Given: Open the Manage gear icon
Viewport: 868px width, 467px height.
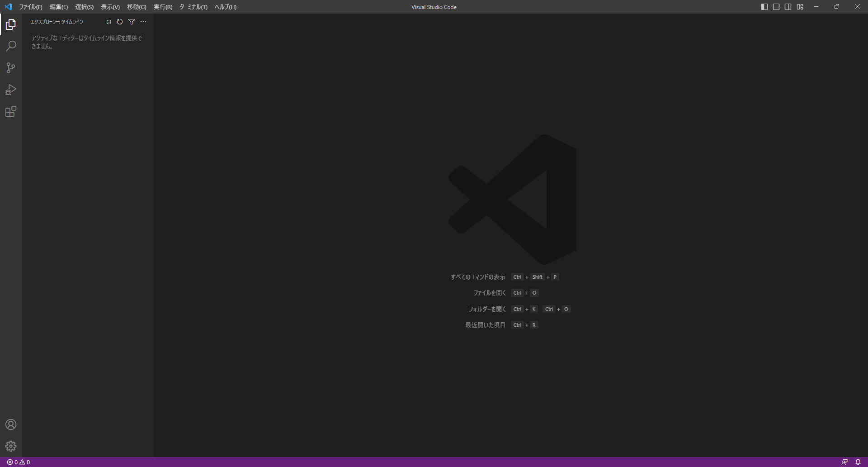Looking at the screenshot, I should (x=11, y=446).
